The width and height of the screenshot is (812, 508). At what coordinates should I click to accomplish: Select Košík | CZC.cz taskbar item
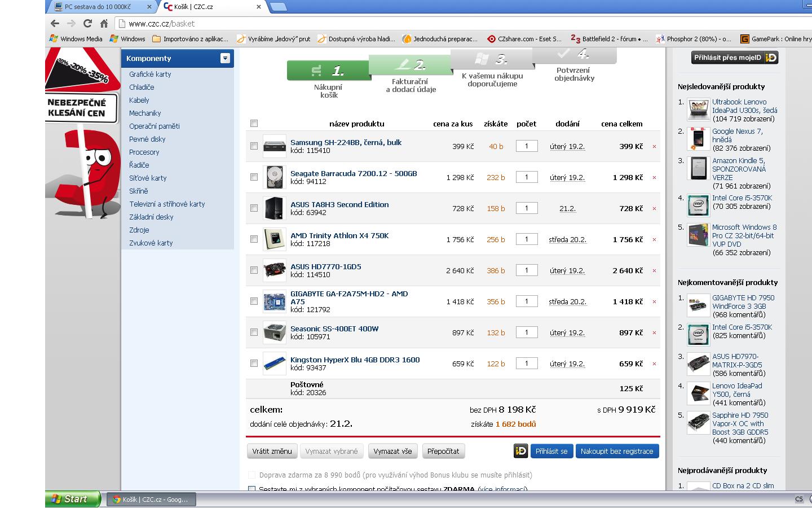(151, 500)
